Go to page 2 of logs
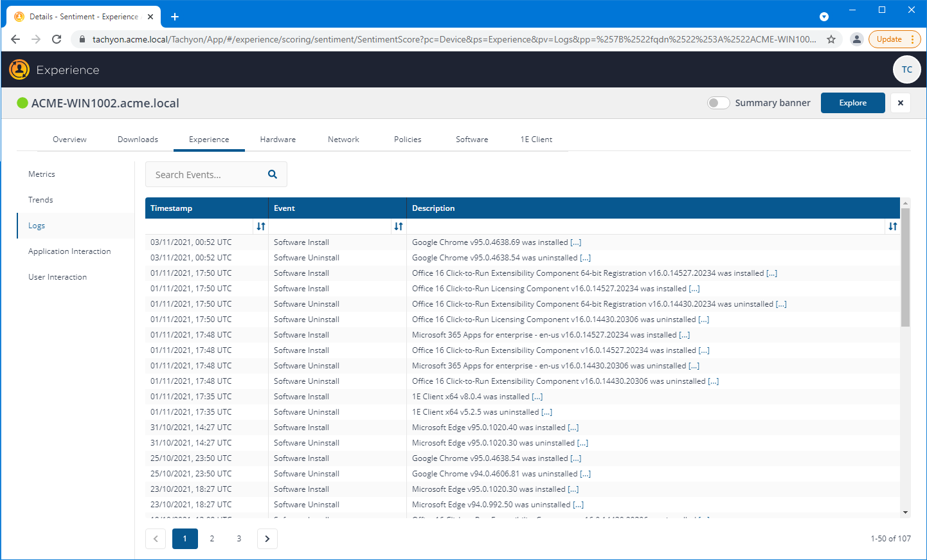Screen dimensions: 927x560 pyautogui.click(x=212, y=539)
